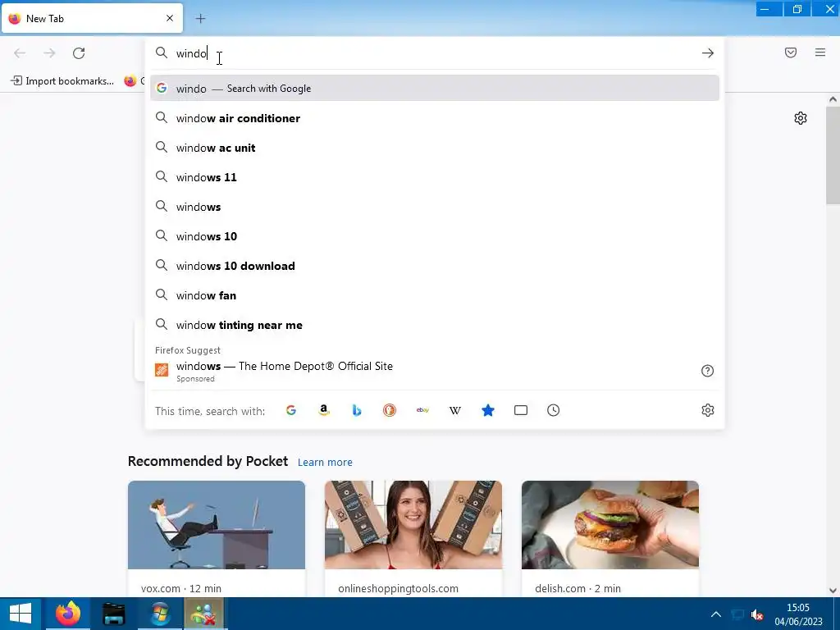Search this time with DuckDuckGo
The width and height of the screenshot is (840, 630).
click(x=390, y=410)
